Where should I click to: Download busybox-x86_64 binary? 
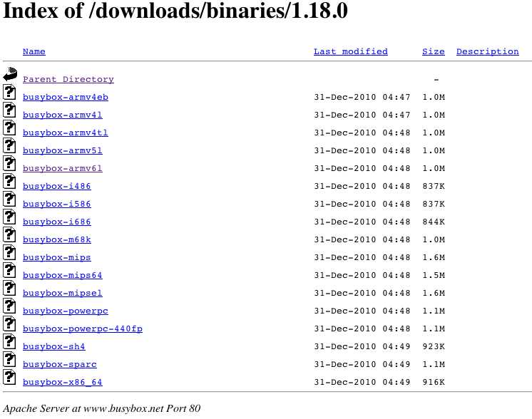pos(63,382)
